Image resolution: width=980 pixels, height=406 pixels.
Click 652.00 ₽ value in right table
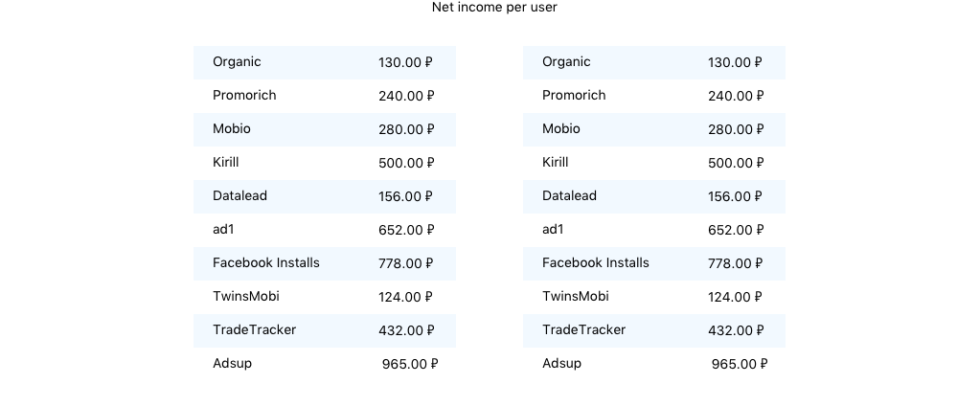click(x=736, y=230)
